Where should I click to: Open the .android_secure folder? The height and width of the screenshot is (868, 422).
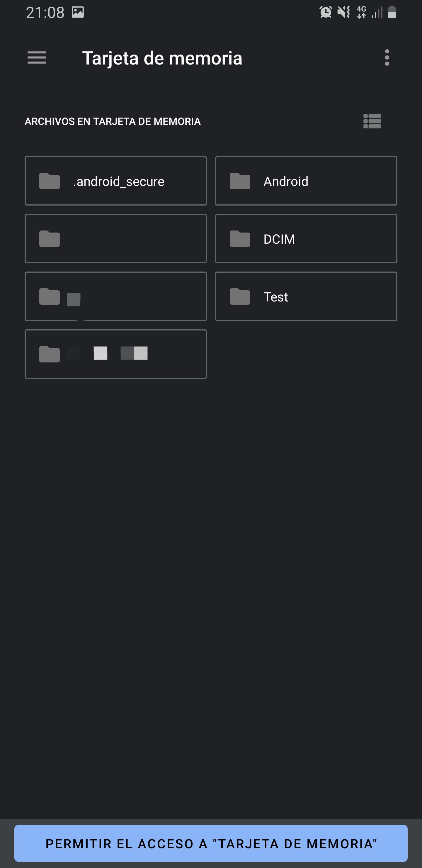tap(115, 181)
